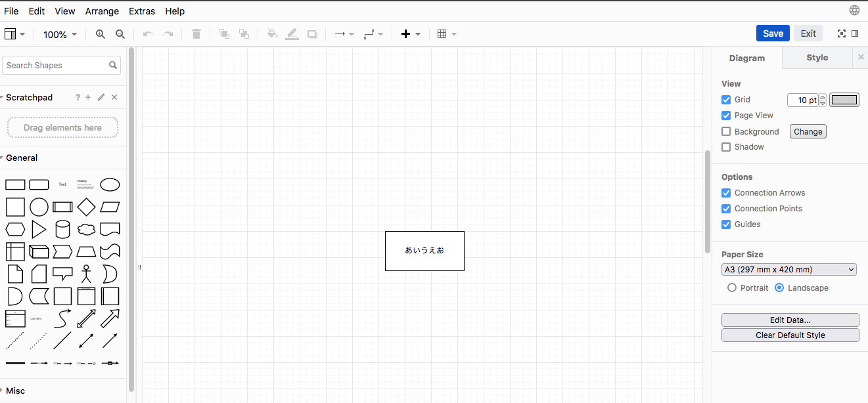Click the Undo arrow icon
The image size is (868, 403).
(x=148, y=34)
